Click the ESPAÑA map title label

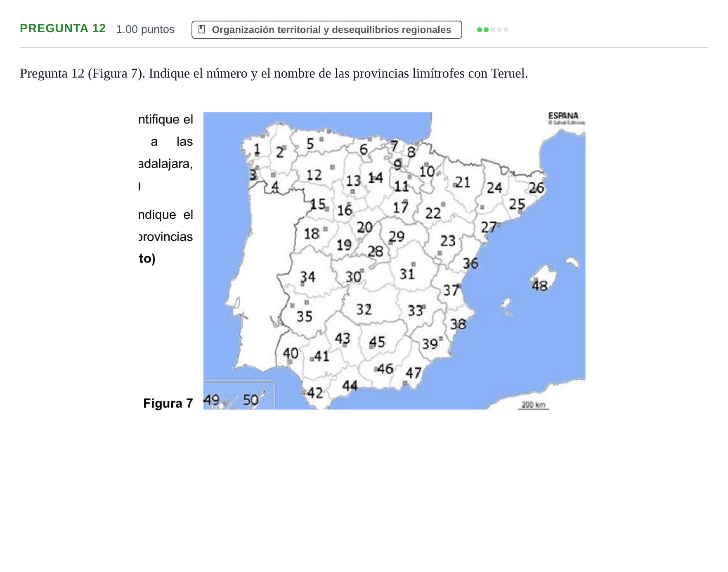563,116
